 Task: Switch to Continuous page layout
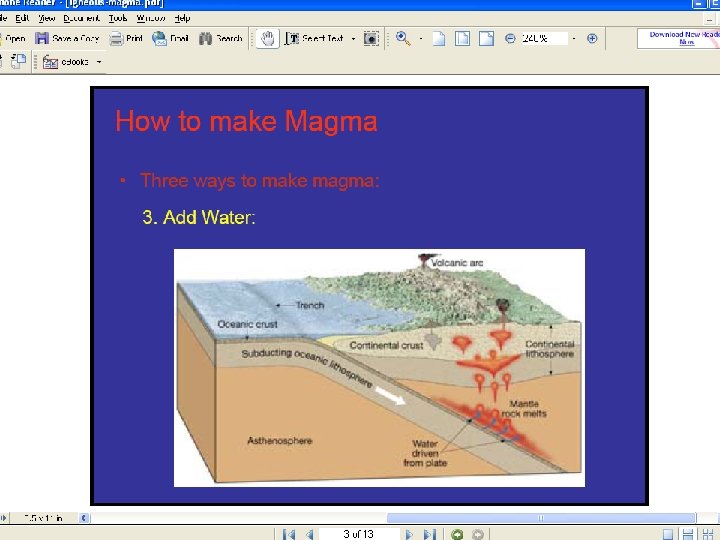(x=688, y=534)
